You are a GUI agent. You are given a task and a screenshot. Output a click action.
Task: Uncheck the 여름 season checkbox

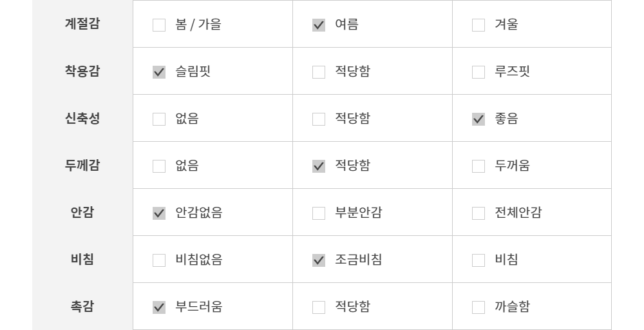pos(319,26)
